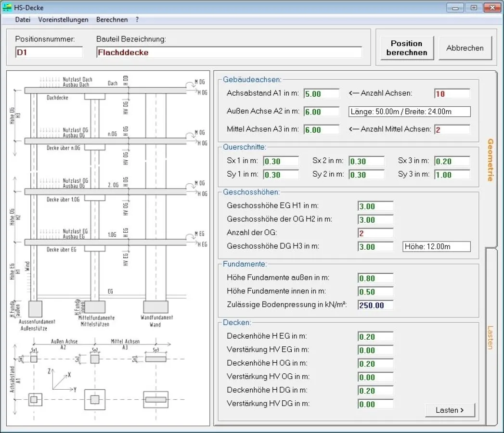Select the Achsabstand A1 value 5.00
Image resolution: width=504 pixels, height=433 pixels.
[321, 93]
